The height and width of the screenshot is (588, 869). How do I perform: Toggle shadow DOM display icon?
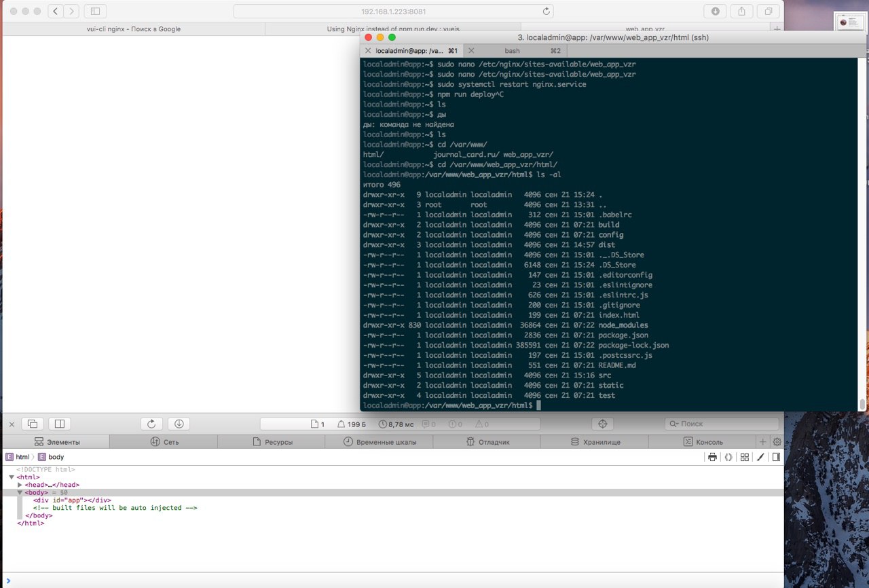[728, 458]
